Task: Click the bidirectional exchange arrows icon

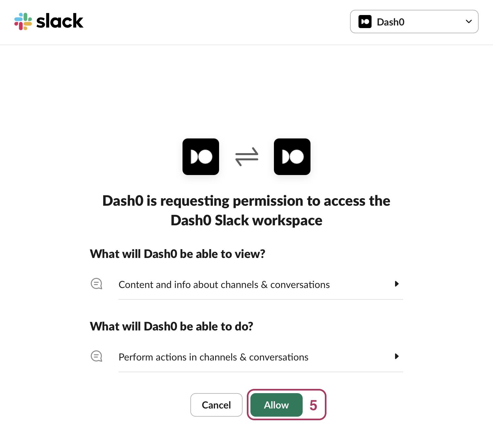Action: [247, 157]
